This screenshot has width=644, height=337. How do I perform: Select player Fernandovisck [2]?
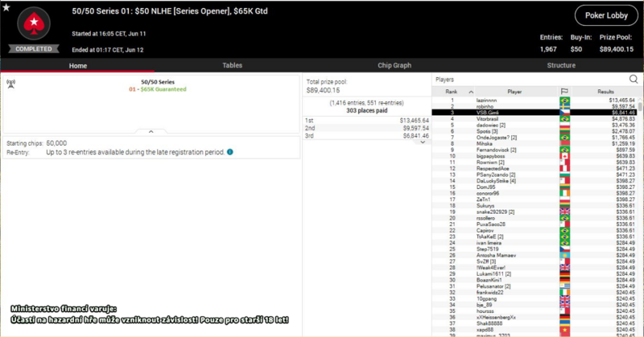point(496,150)
